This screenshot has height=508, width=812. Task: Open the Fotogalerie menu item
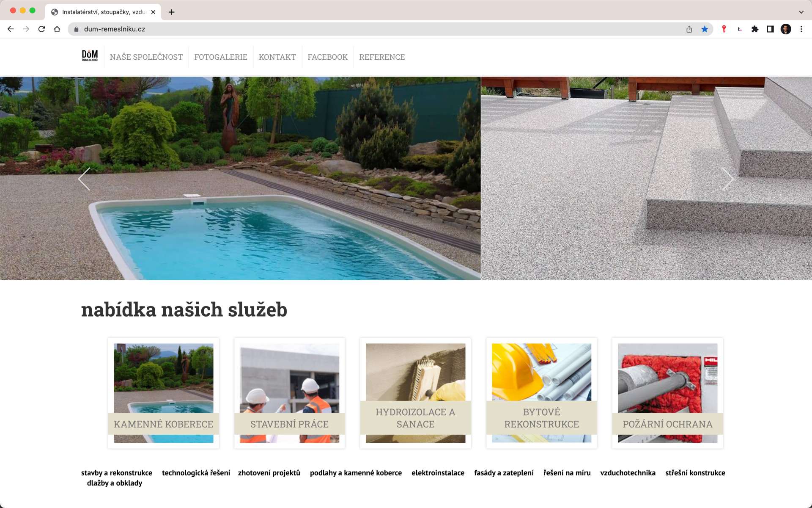pos(221,57)
